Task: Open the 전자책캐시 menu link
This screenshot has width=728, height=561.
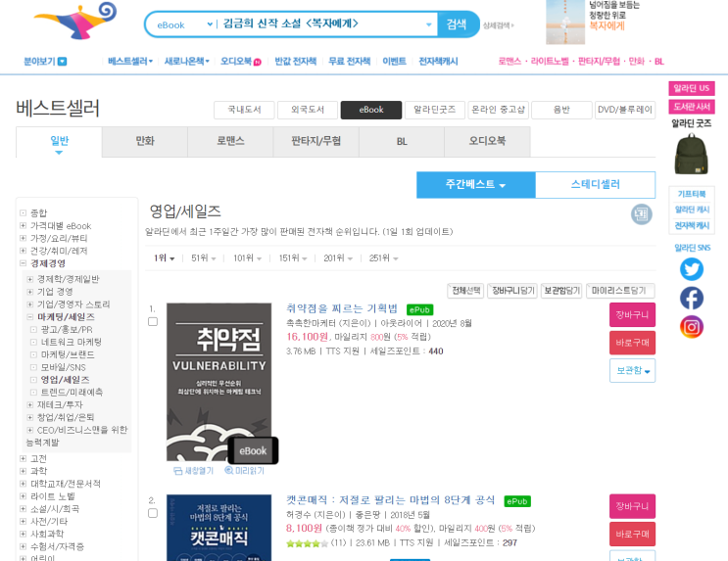Action: [438, 62]
